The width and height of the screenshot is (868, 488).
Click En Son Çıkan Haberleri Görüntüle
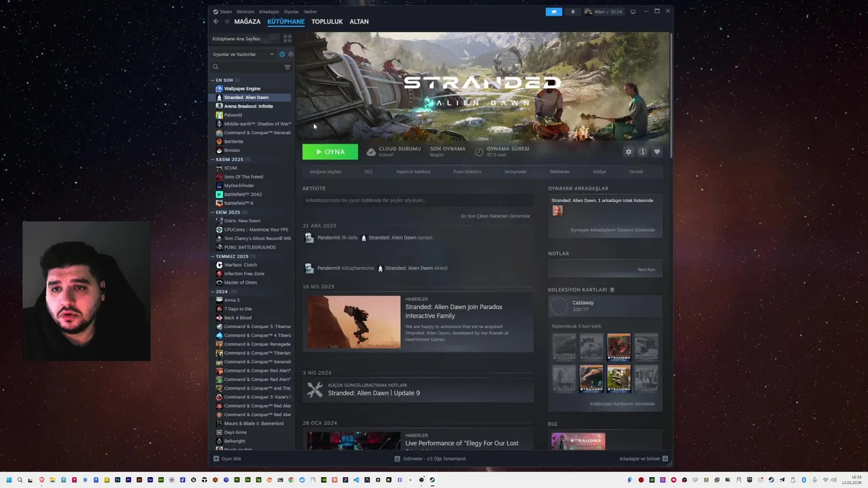496,216
